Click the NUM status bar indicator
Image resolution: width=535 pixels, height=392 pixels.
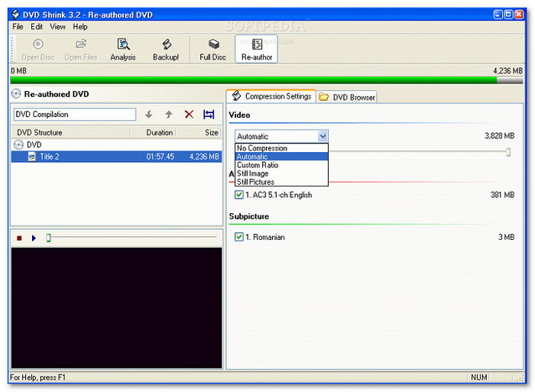pos(479,377)
